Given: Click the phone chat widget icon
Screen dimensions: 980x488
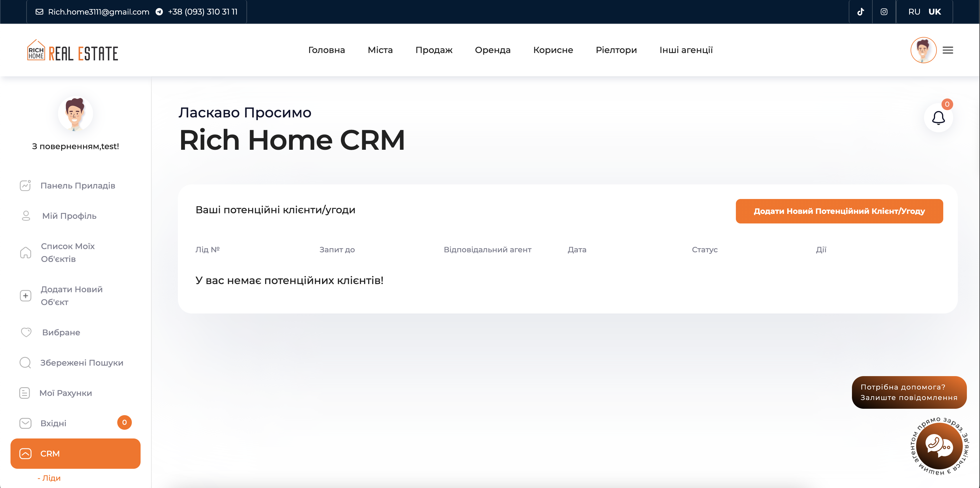Looking at the screenshot, I should click(x=939, y=445).
